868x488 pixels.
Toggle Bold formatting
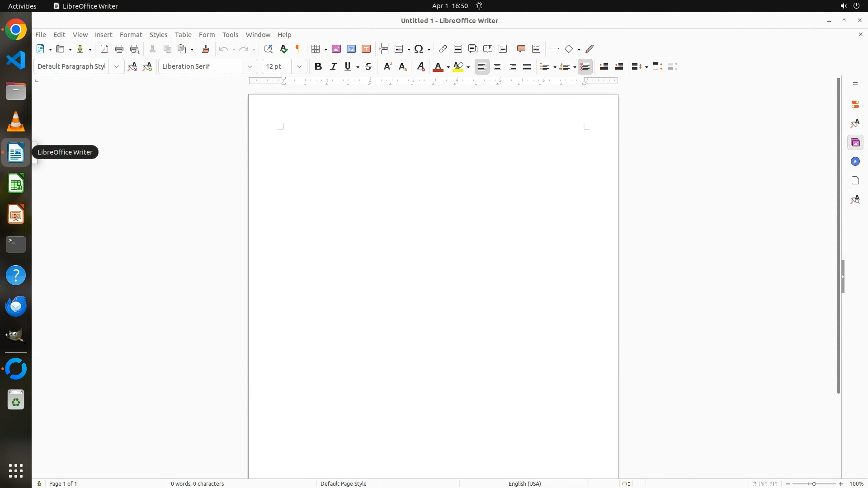318,66
